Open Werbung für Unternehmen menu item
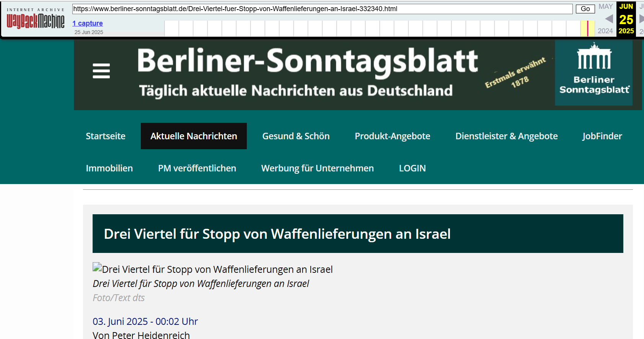This screenshot has height=339, width=644. [x=318, y=168]
